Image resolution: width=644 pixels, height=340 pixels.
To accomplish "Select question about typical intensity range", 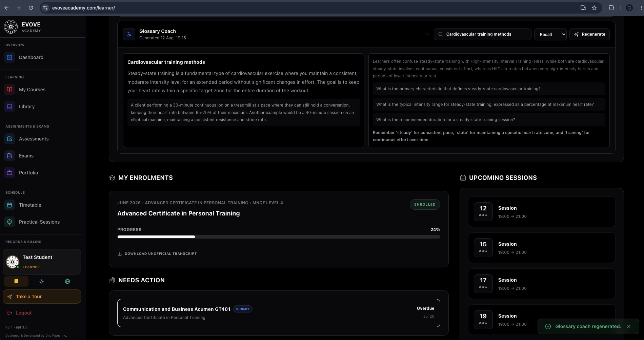I will click(x=489, y=105).
